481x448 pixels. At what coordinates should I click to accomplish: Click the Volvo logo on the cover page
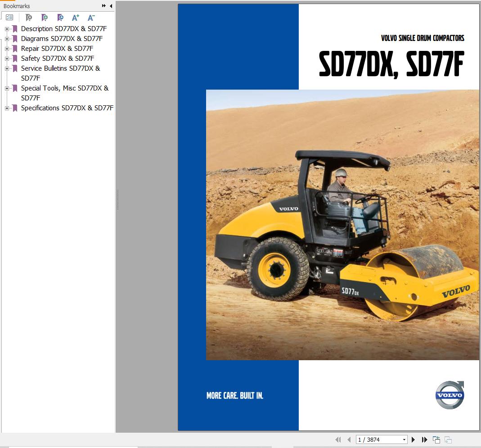coord(450,394)
